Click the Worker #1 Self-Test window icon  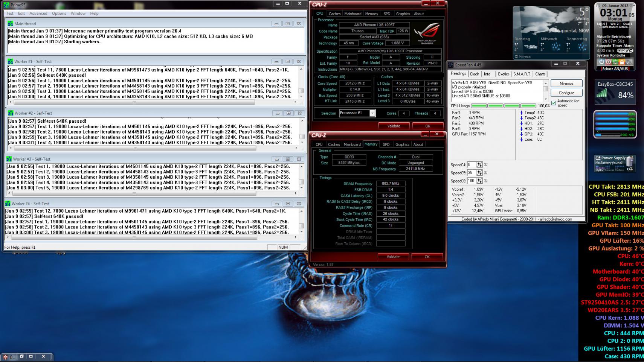point(10,61)
